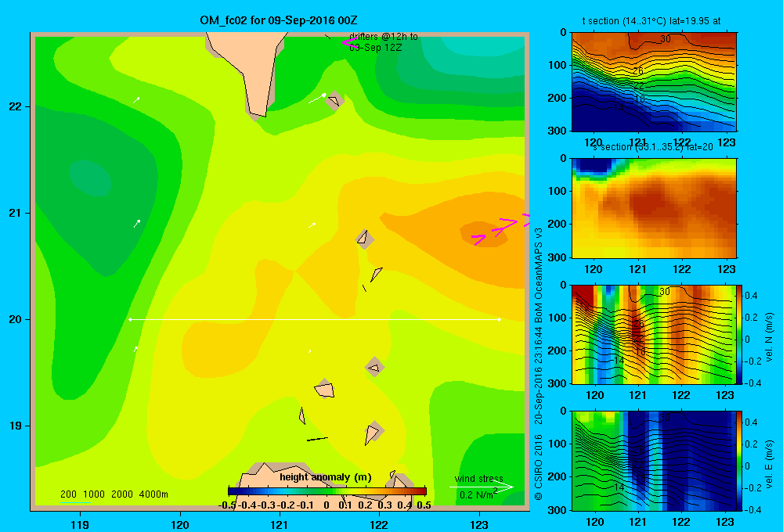
Task: Click longitude label 123 below main map
Action: (479, 524)
